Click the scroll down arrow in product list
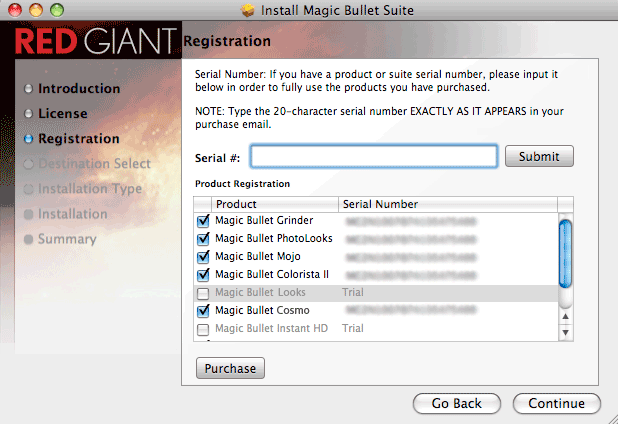618x424 pixels. pos(566,333)
